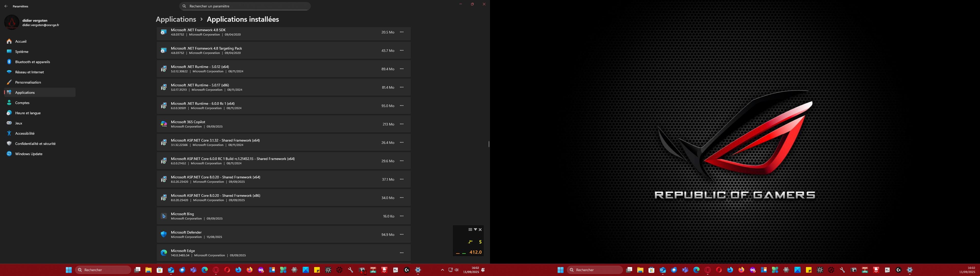Open options for ASP.NET Core 6.0.0 RC 1
Viewport: 980px width, 276px height.
(401, 161)
